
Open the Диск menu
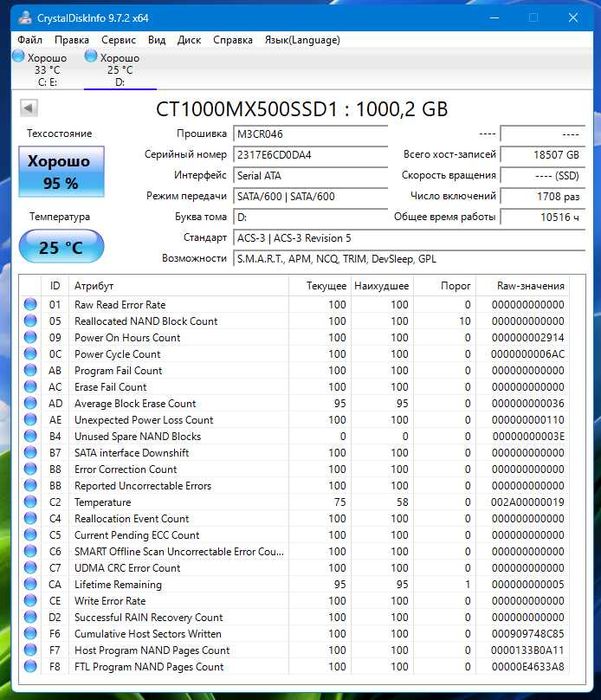pos(189,40)
